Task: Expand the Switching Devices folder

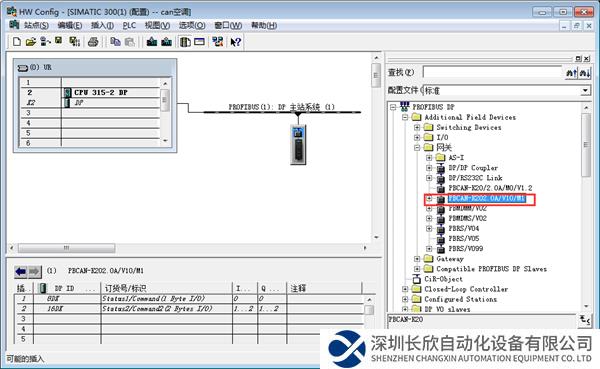Action: tap(417, 127)
